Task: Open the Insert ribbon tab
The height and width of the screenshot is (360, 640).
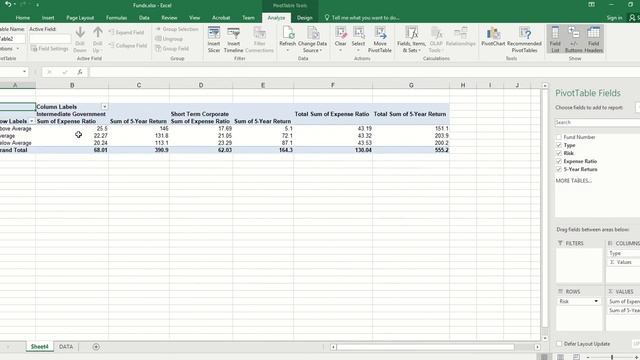Action: (48, 18)
